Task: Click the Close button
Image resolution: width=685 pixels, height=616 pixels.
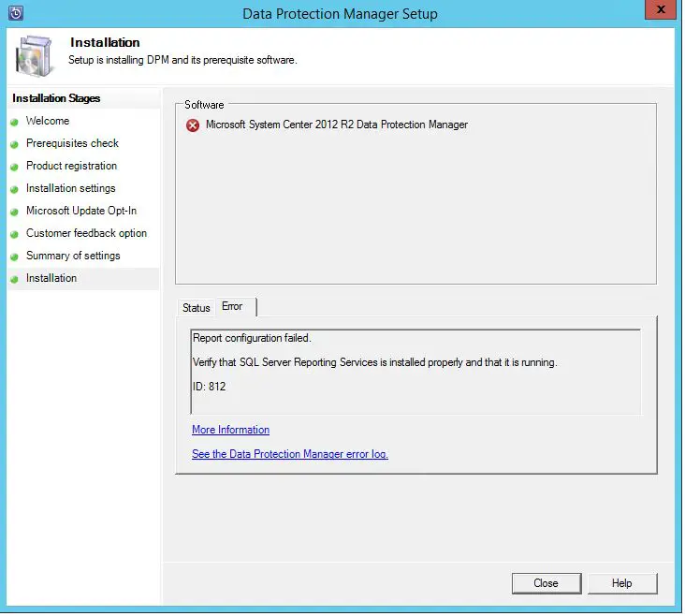Action: [547, 583]
